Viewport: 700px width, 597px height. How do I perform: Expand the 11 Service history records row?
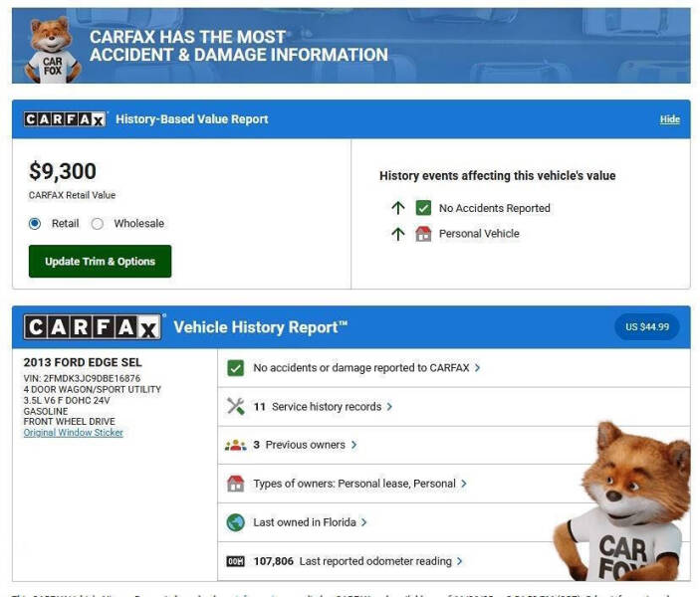[323, 406]
